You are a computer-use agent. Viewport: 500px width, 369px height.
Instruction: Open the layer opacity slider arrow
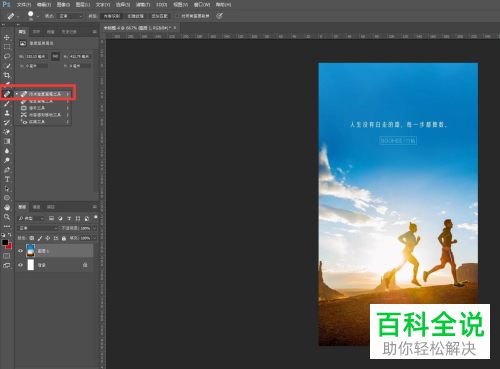[94, 228]
